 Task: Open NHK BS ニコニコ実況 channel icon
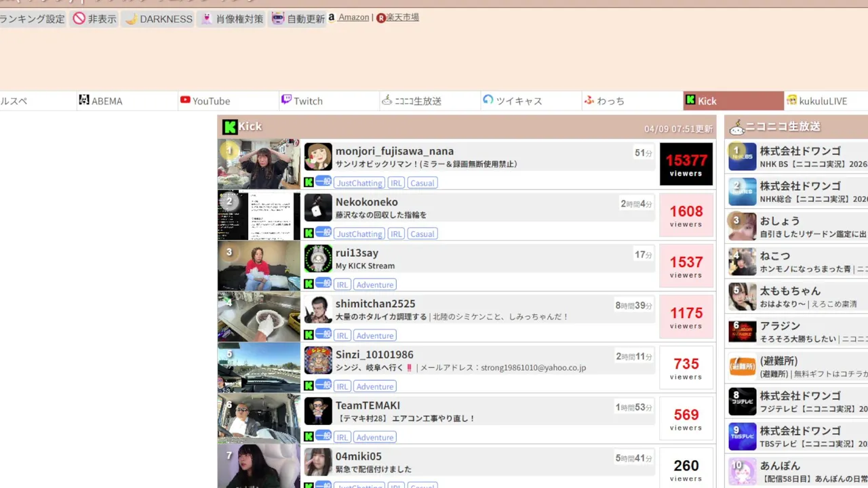click(x=742, y=157)
